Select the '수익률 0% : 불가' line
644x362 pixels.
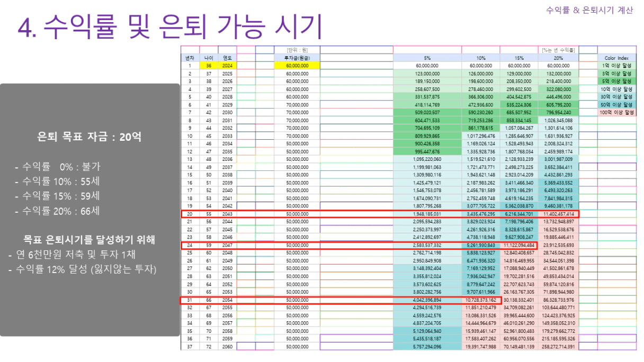(x=57, y=167)
